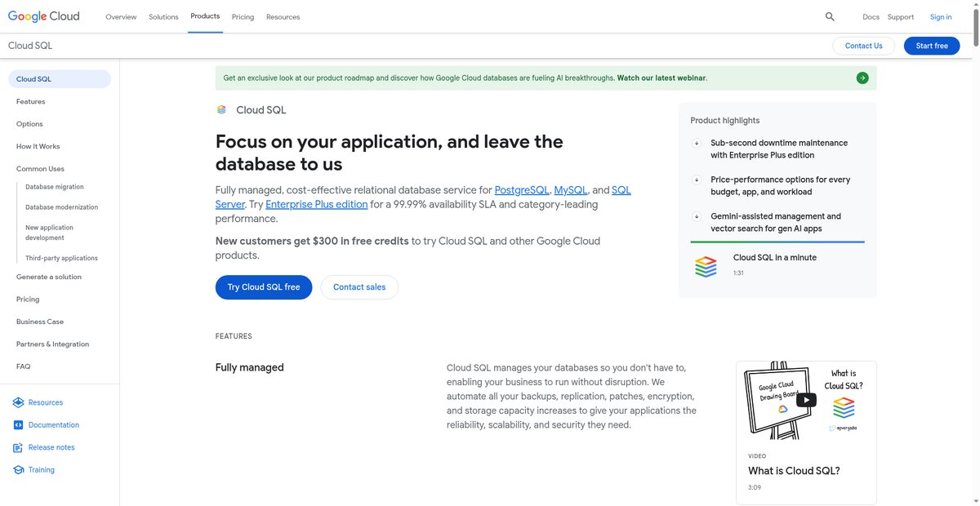Screen dimensions: 980x506
Task: Open the Solutions nav menu
Action: coord(163,16)
